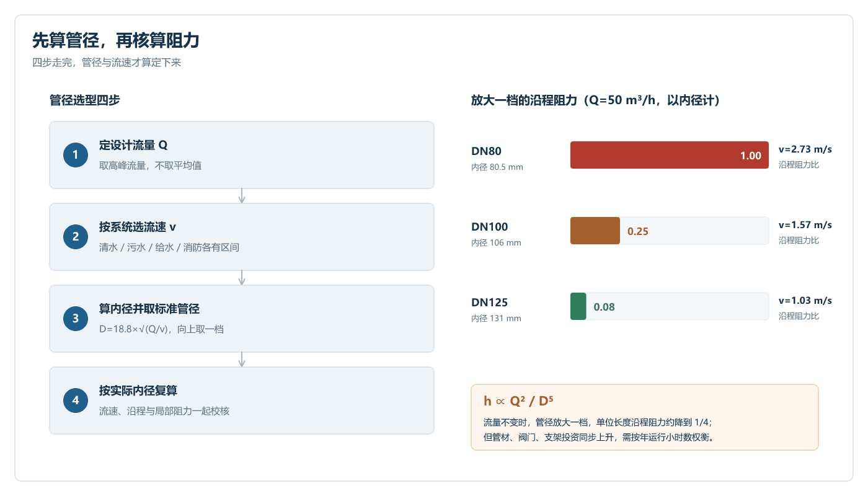Click the step 1 number circle

(x=76, y=155)
